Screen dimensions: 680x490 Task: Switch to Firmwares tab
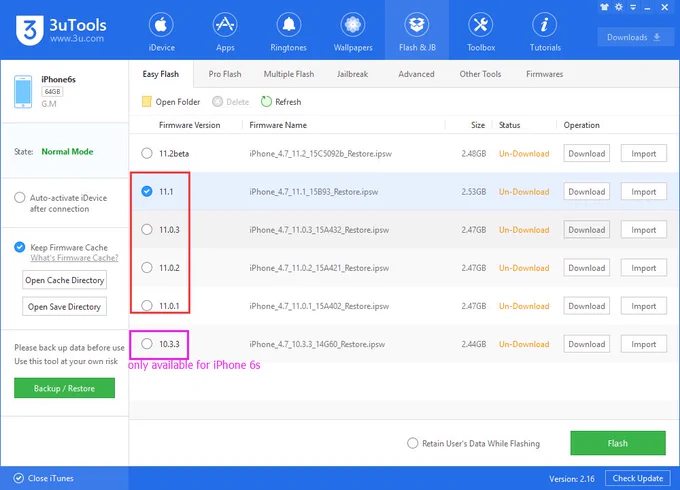pos(544,74)
